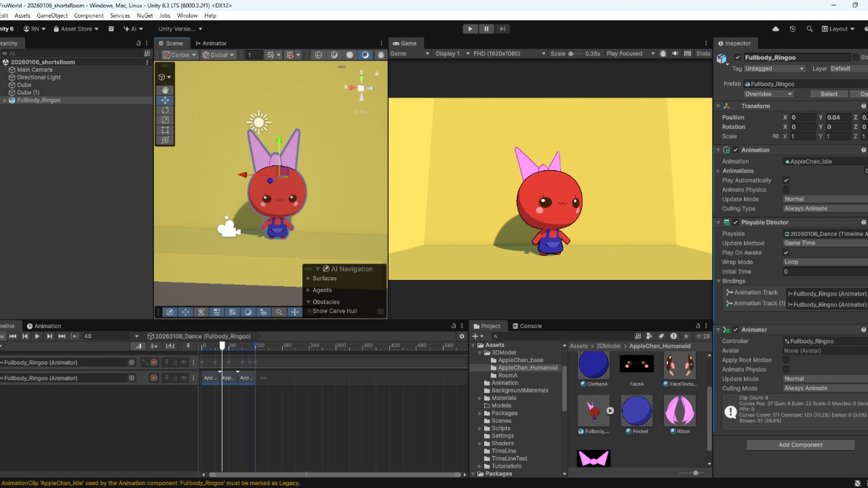868x488 pixels.
Task: Open the Window menu
Action: coord(187,16)
